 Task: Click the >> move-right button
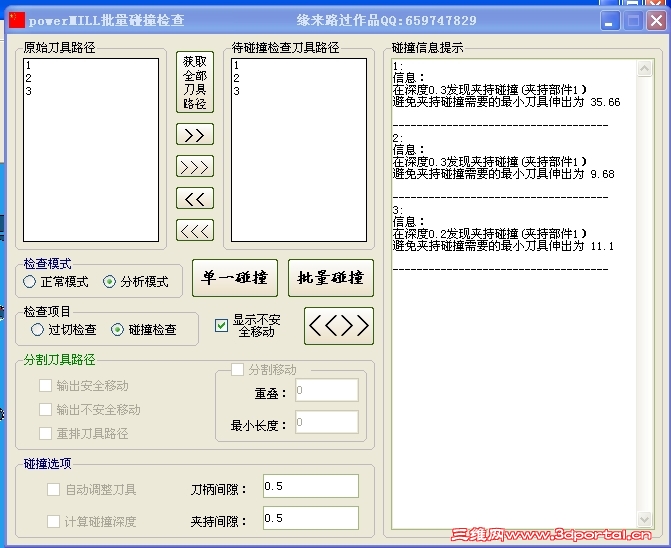coord(195,134)
